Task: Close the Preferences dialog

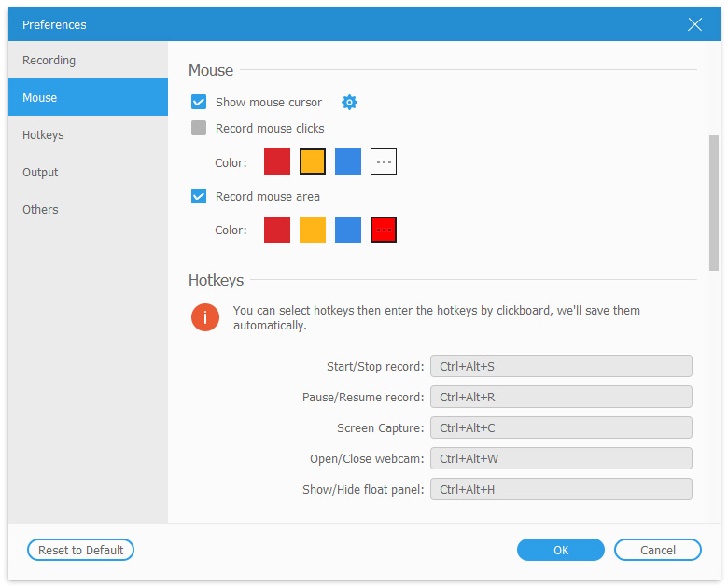Action: click(x=694, y=24)
